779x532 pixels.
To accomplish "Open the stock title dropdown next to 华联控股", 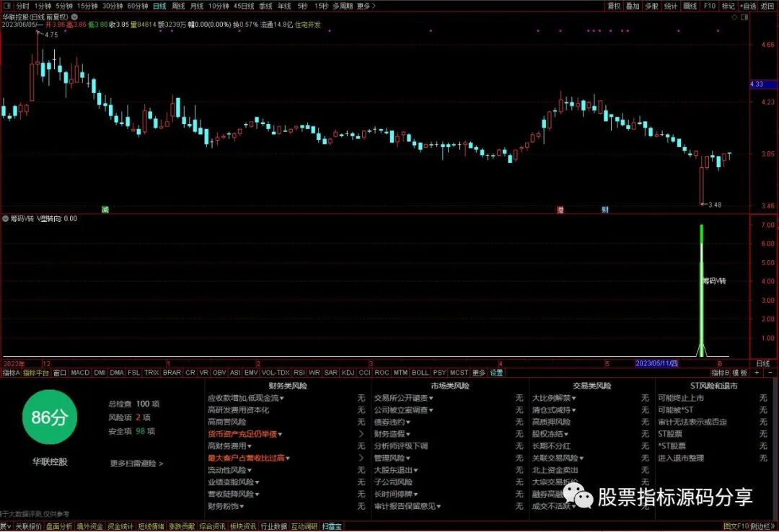I will pos(74,17).
